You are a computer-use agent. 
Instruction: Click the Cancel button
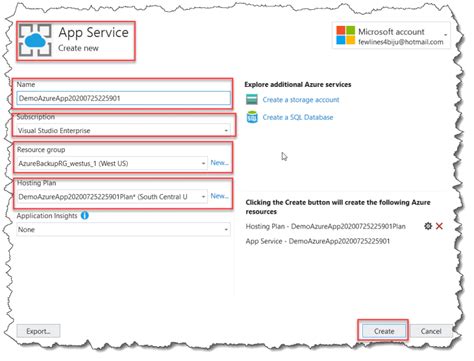click(431, 331)
